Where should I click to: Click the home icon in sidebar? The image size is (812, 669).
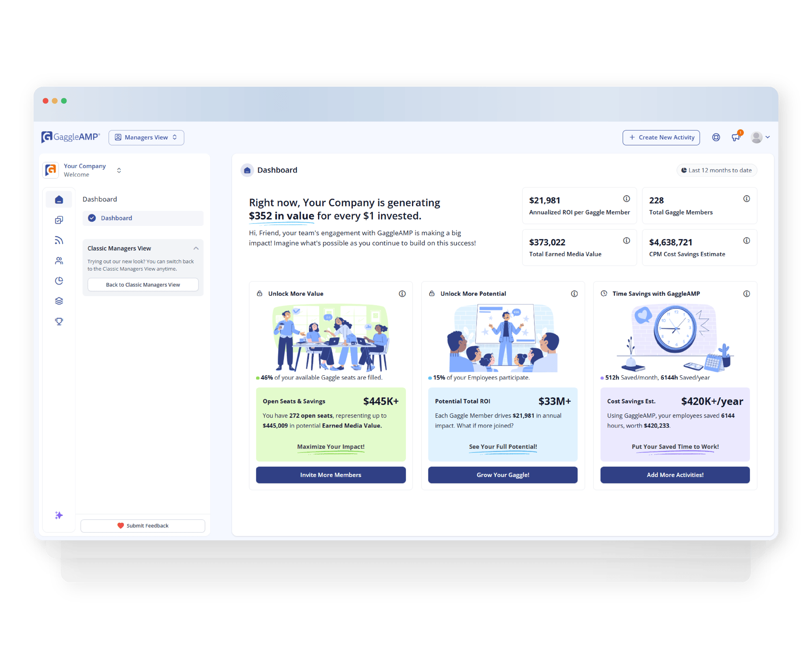(59, 199)
